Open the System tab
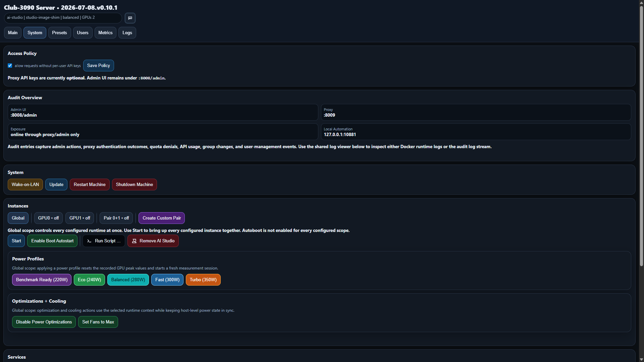Screen dimensions: 644x362 click(x=35, y=33)
